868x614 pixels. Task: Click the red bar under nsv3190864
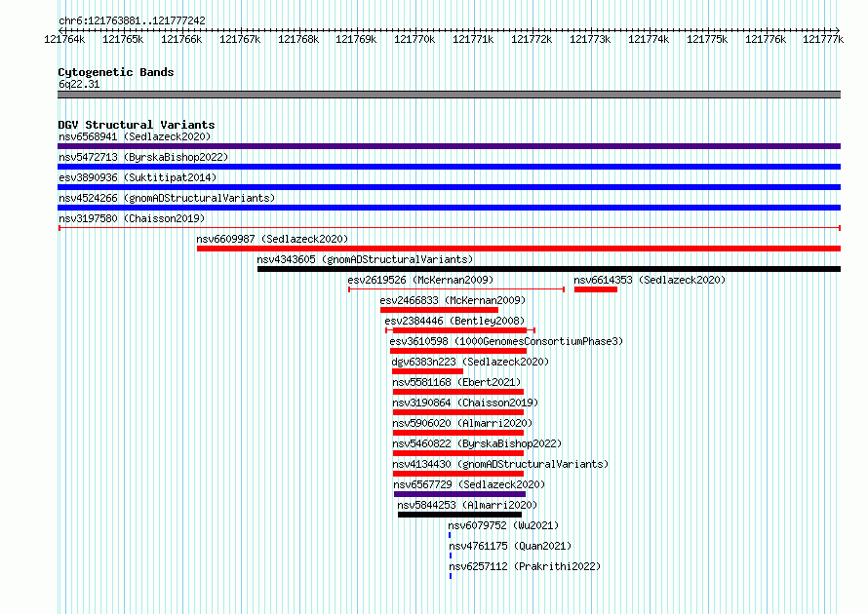pos(458,412)
